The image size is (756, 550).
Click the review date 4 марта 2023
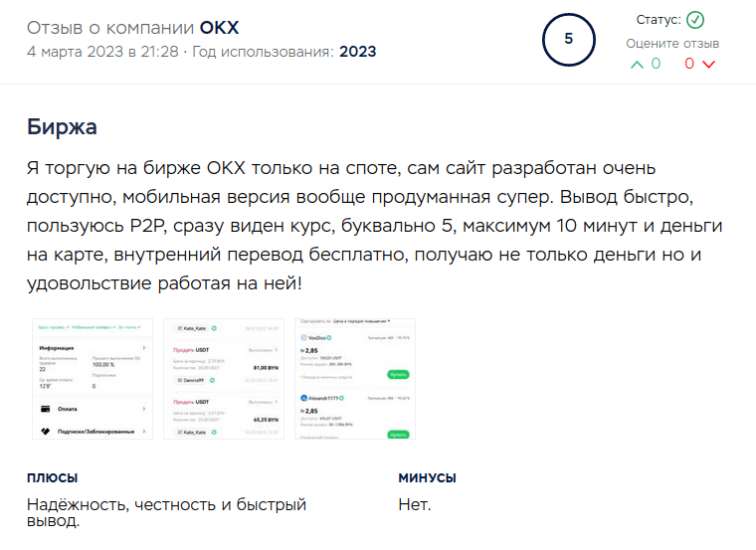[x=77, y=52]
